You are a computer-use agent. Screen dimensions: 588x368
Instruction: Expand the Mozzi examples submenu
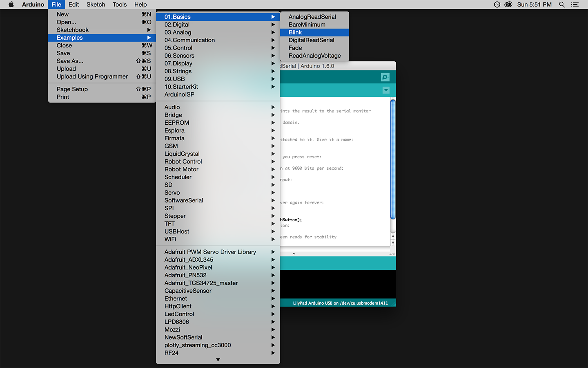coord(218,330)
